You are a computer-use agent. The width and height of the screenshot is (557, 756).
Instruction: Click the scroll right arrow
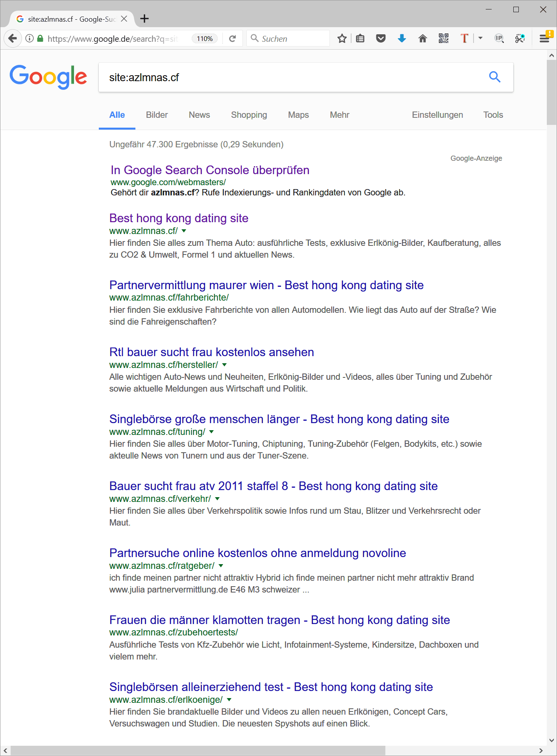tap(541, 750)
